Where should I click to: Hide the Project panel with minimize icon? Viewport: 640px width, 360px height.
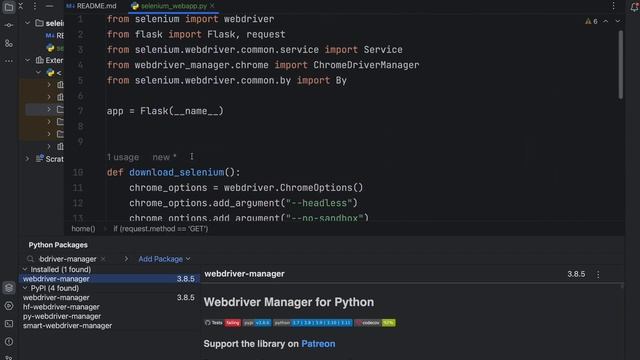click(49, 6)
